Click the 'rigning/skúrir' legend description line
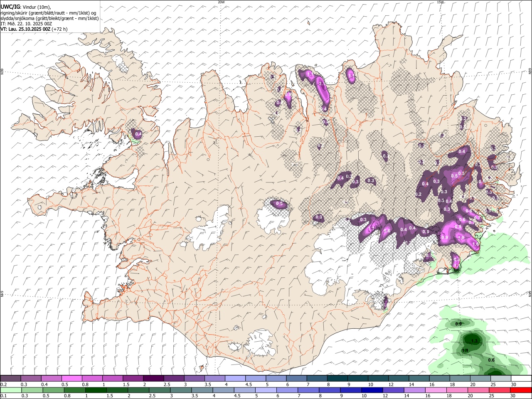532x399 pixels. tap(49, 13)
